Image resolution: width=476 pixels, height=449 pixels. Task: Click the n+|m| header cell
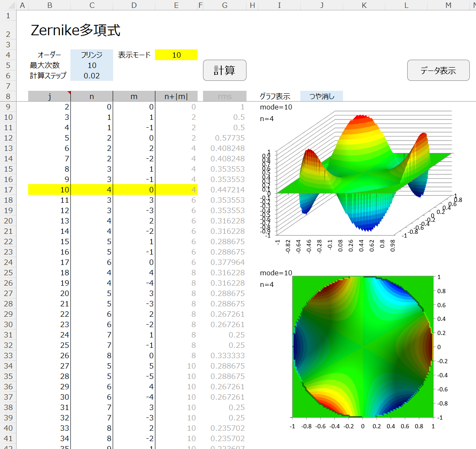pyautogui.click(x=176, y=97)
